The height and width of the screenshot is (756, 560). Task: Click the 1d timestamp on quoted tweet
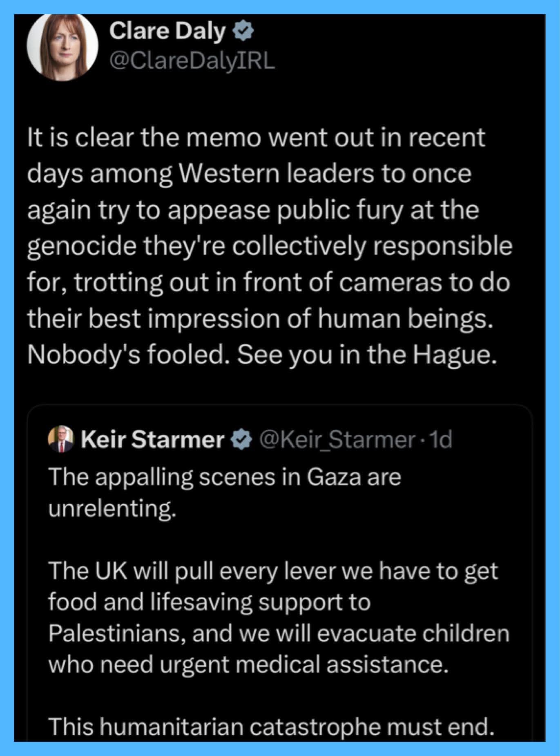[442, 440]
